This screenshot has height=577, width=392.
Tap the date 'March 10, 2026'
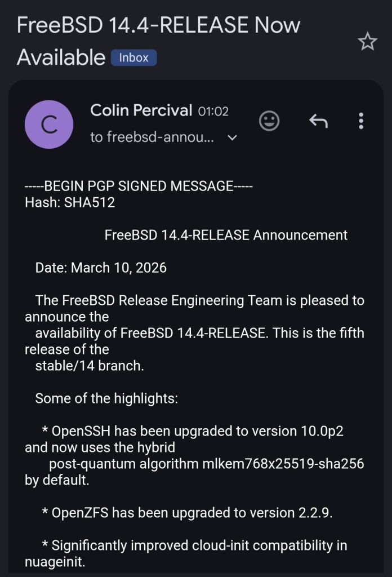click(x=118, y=268)
